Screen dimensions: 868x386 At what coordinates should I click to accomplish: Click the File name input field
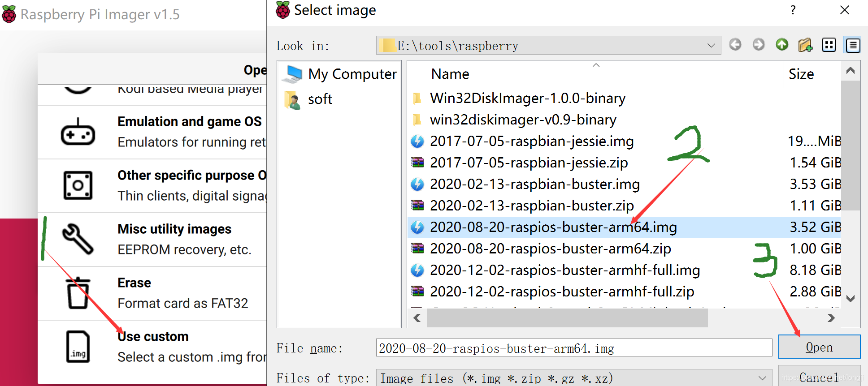coord(574,347)
